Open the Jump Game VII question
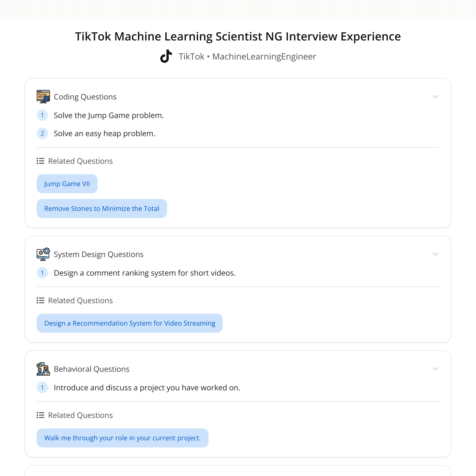476x476 pixels. tap(67, 183)
